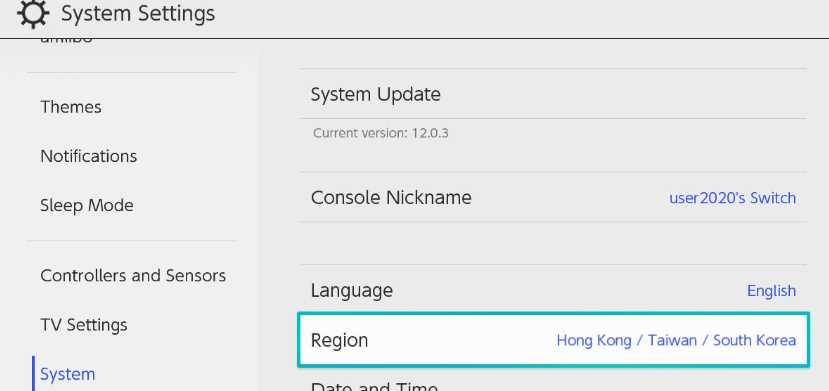The width and height of the screenshot is (829, 391).
Task: Click the blue selection bar beside System
Action: 33,374
